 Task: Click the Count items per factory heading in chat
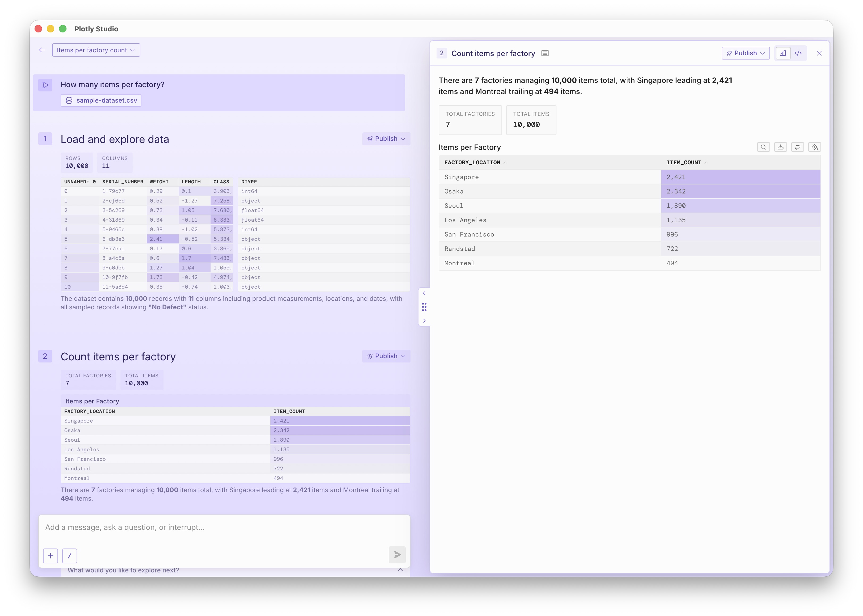point(118,357)
